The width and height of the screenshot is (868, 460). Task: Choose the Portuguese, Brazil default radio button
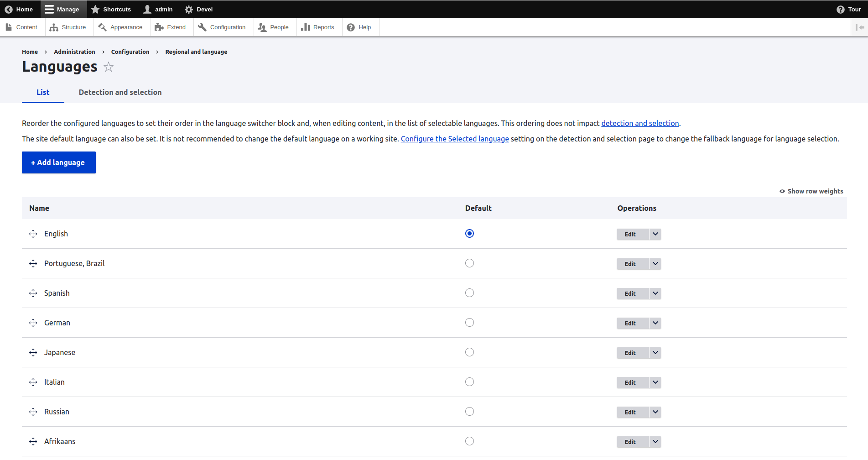coord(469,263)
